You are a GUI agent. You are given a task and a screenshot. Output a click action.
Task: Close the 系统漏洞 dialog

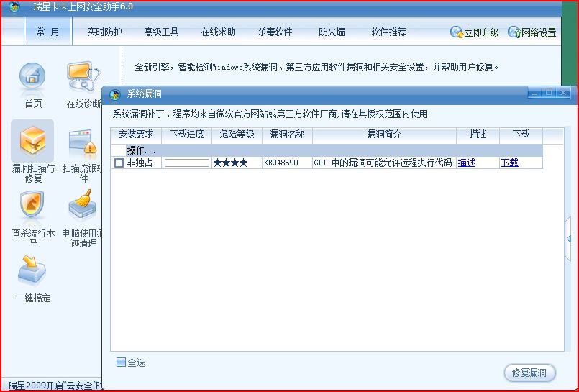(x=563, y=93)
